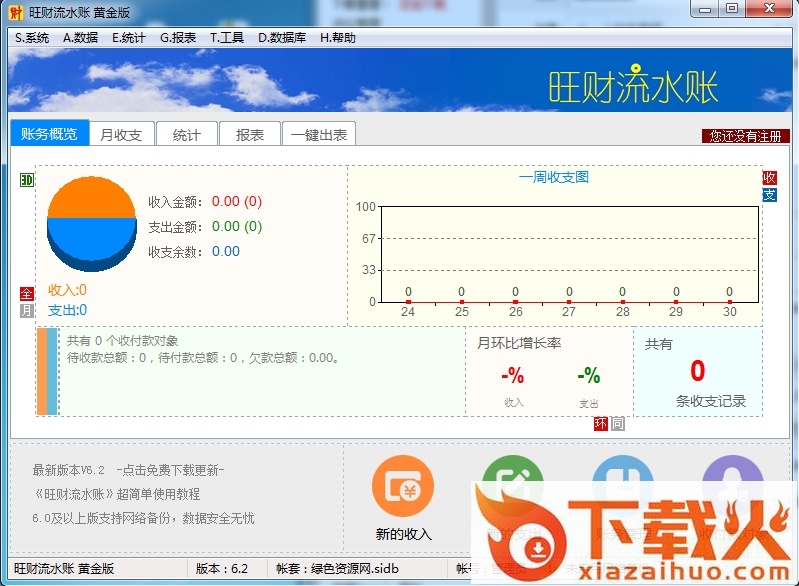
Task: Minimize the 旺财流水账 window
Action: click(705, 9)
